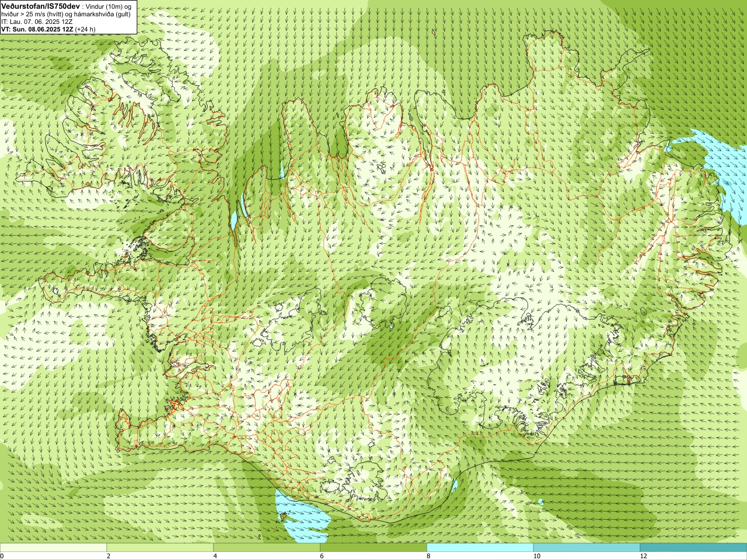This screenshot has height=560, width=747.
Task: Click the 2–4 m/s light green legend swatch
Action: point(160,548)
